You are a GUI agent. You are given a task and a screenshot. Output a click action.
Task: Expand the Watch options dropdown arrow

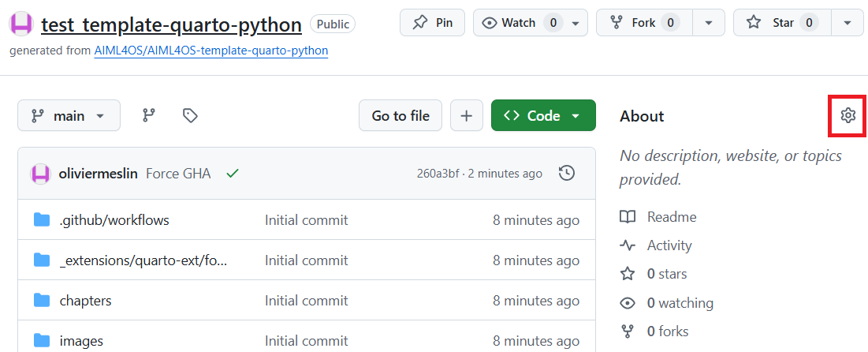[576, 23]
